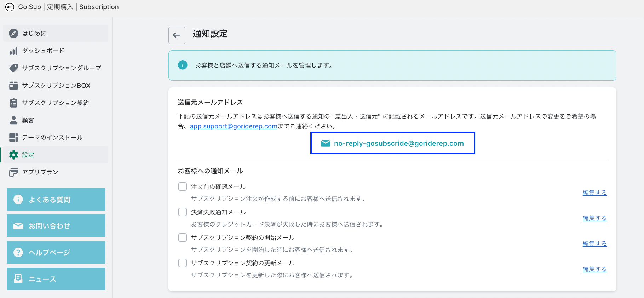Tick サブスクリプション契約の更新メール checkbox
644x298 pixels.
tap(183, 263)
